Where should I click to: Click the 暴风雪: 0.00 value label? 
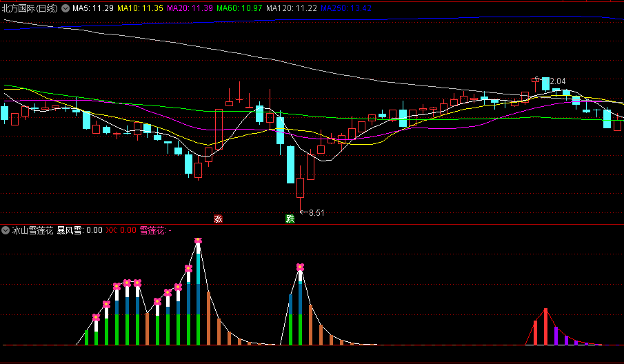(79, 230)
